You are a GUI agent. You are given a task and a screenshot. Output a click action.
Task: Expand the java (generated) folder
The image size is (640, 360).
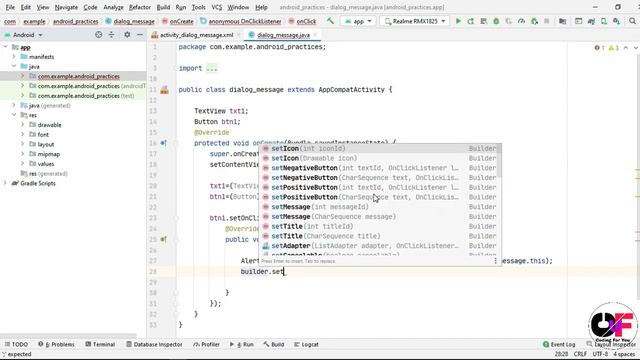14,105
